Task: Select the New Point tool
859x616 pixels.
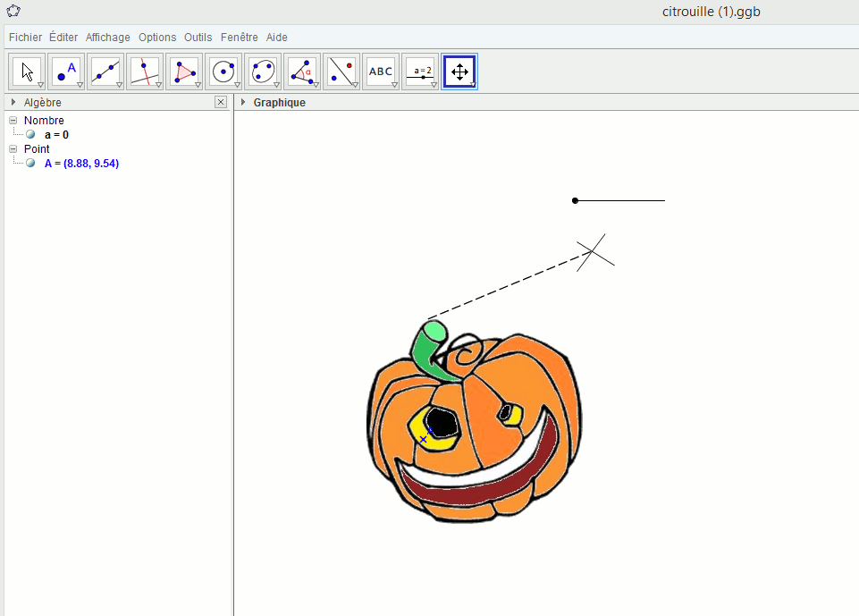Action: 66,72
